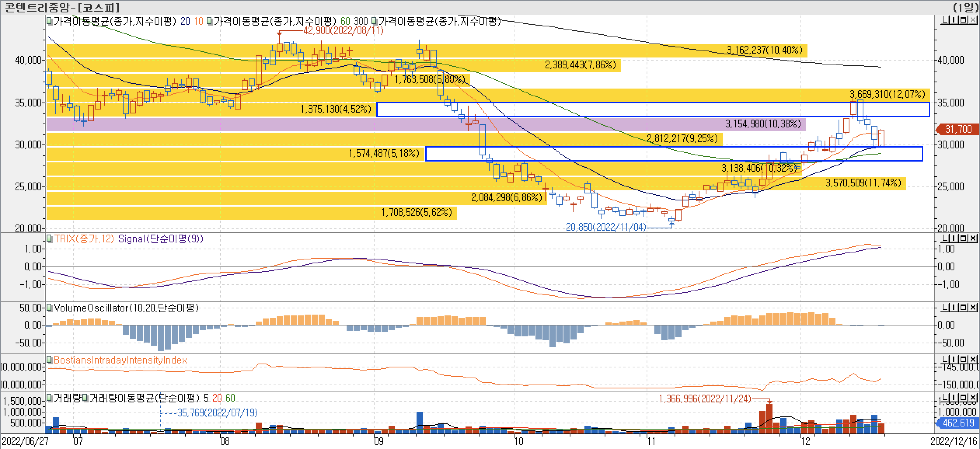Click the maximize icon of the TRIX panel

point(963,238)
